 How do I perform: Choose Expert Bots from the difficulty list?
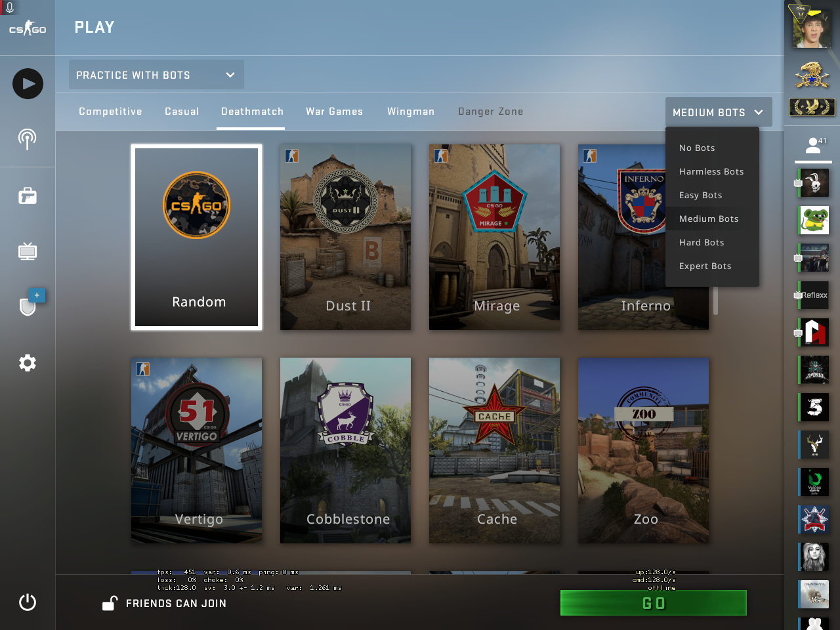(x=712, y=266)
